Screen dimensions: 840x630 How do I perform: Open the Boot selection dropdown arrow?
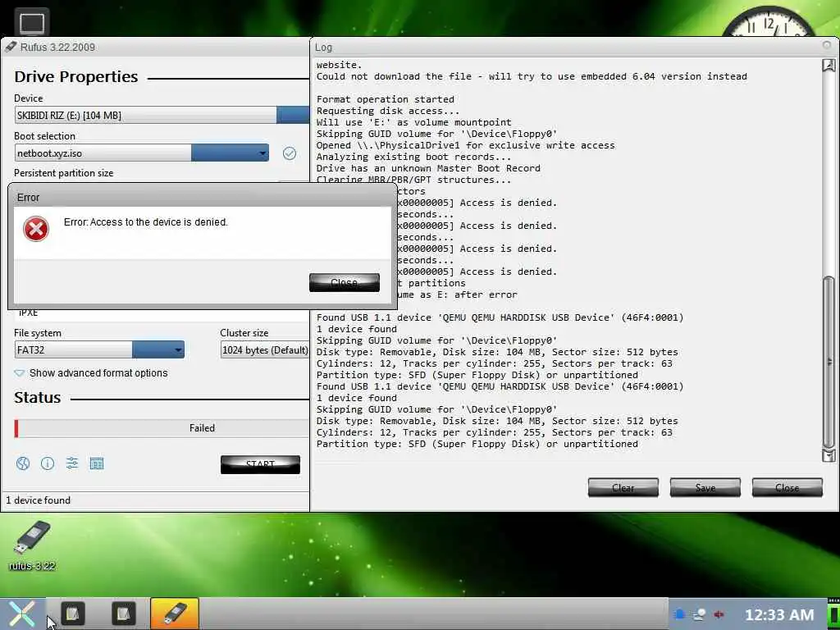(x=262, y=153)
